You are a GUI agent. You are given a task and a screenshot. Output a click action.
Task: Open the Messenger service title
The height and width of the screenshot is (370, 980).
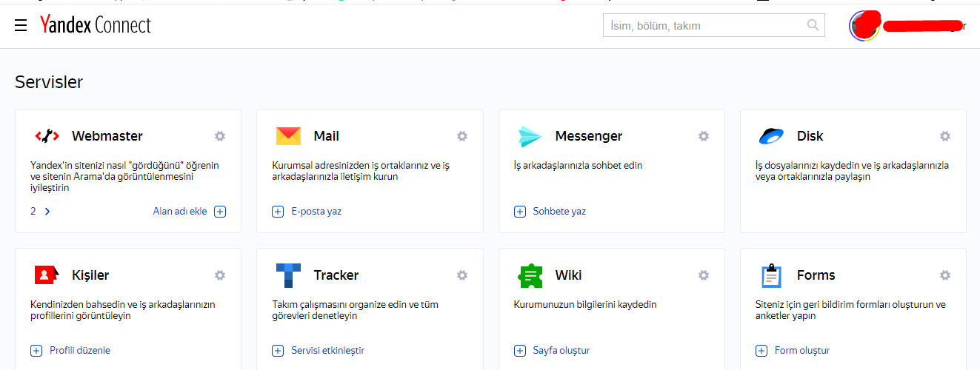[x=589, y=136]
